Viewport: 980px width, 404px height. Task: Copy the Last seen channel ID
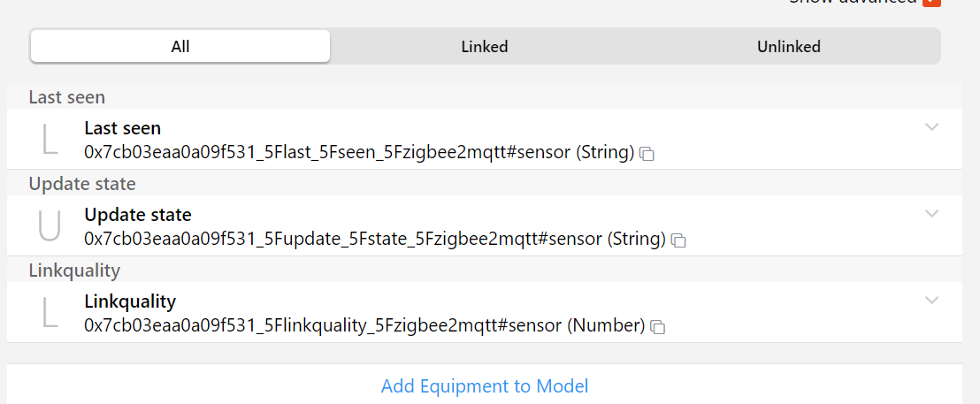click(647, 154)
